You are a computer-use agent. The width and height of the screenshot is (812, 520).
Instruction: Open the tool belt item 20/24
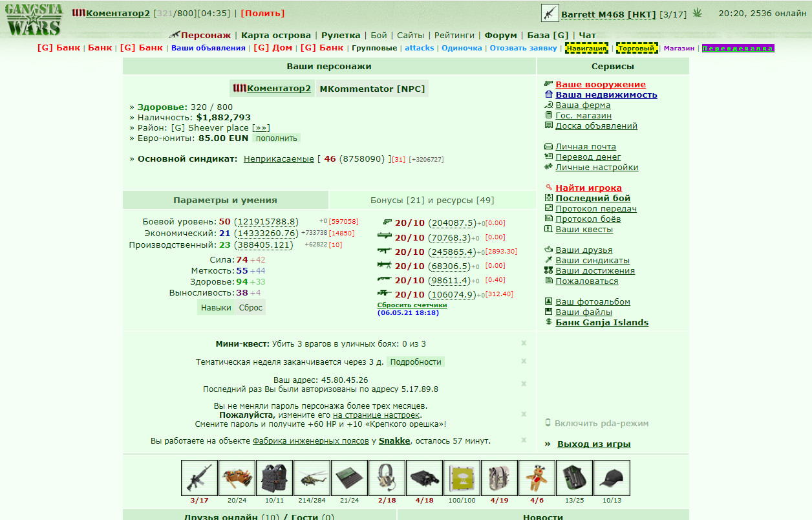tap(237, 478)
